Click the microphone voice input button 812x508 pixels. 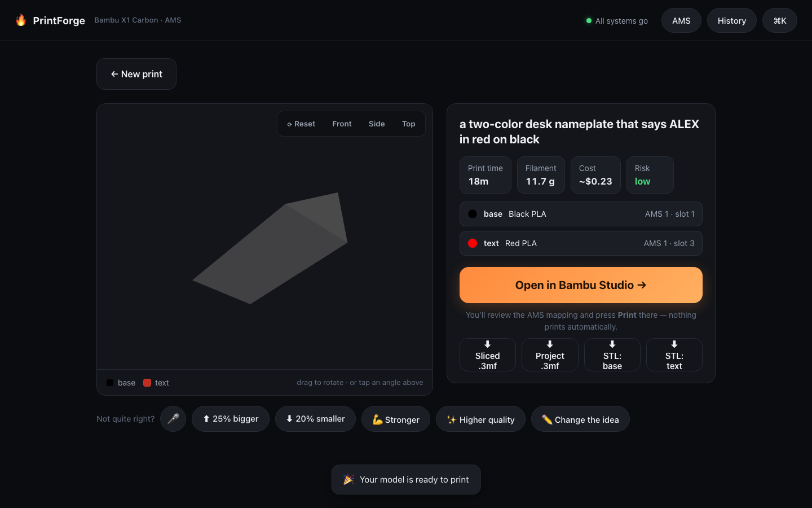tap(173, 419)
